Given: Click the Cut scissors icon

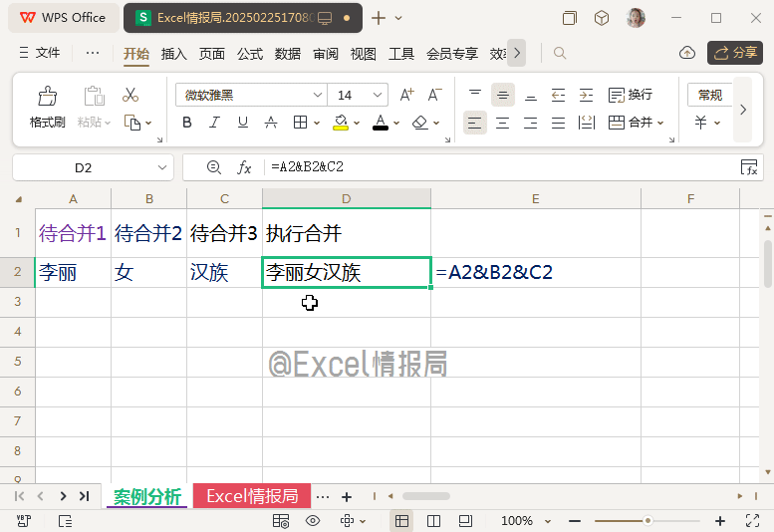Looking at the screenshot, I should point(130,96).
